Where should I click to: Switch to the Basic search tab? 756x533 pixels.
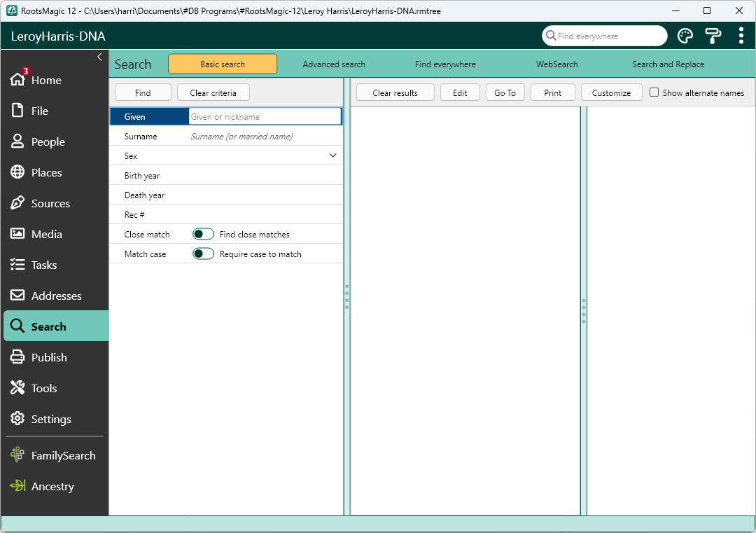click(x=223, y=64)
